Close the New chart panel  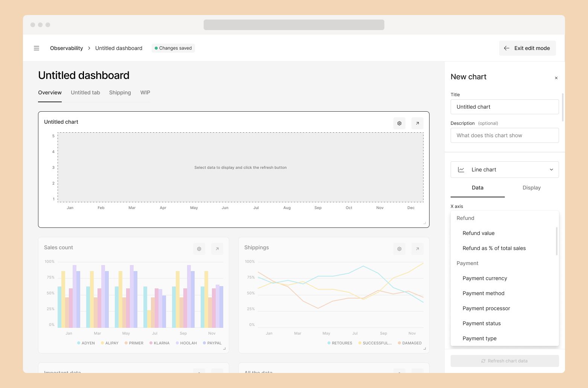(556, 78)
